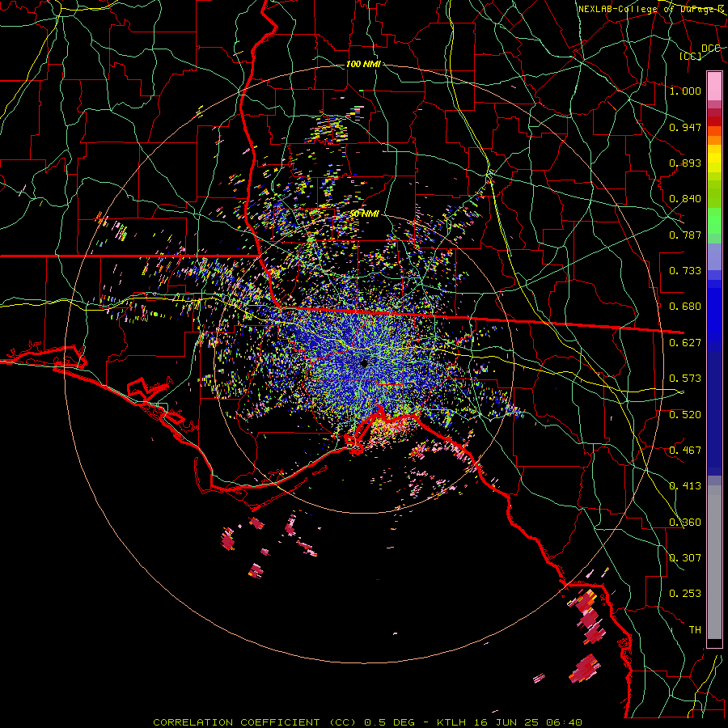Click the 0.467 color scale value

click(x=685, y=451)
